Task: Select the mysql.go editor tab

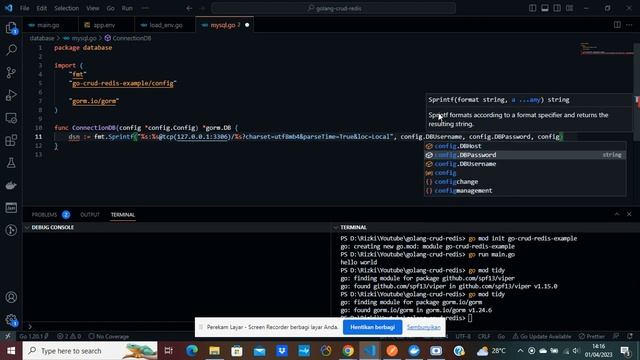Action: [x=224, y=25]
